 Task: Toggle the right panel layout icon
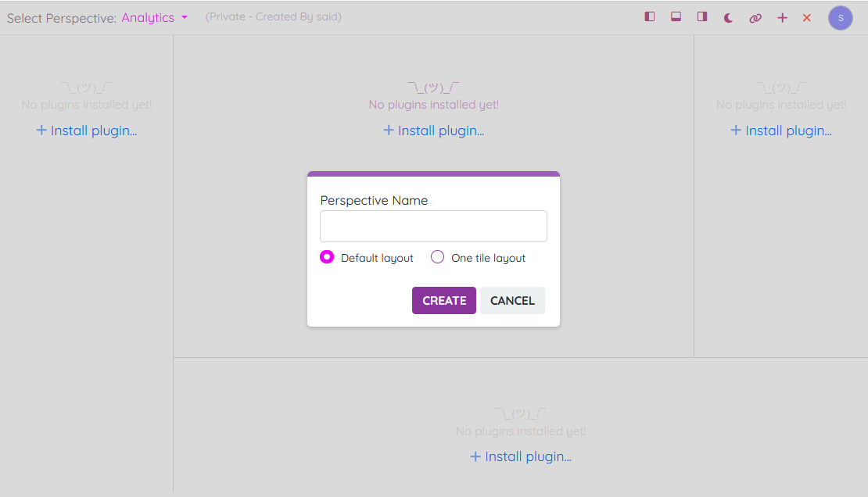coord(702,16)
